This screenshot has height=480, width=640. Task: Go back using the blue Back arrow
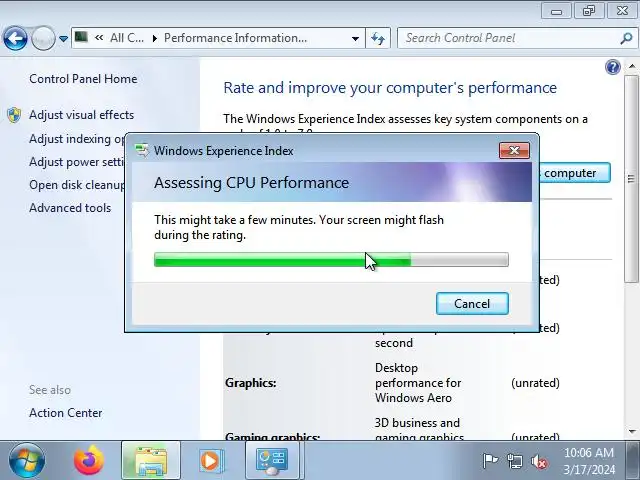pos(15,38)
